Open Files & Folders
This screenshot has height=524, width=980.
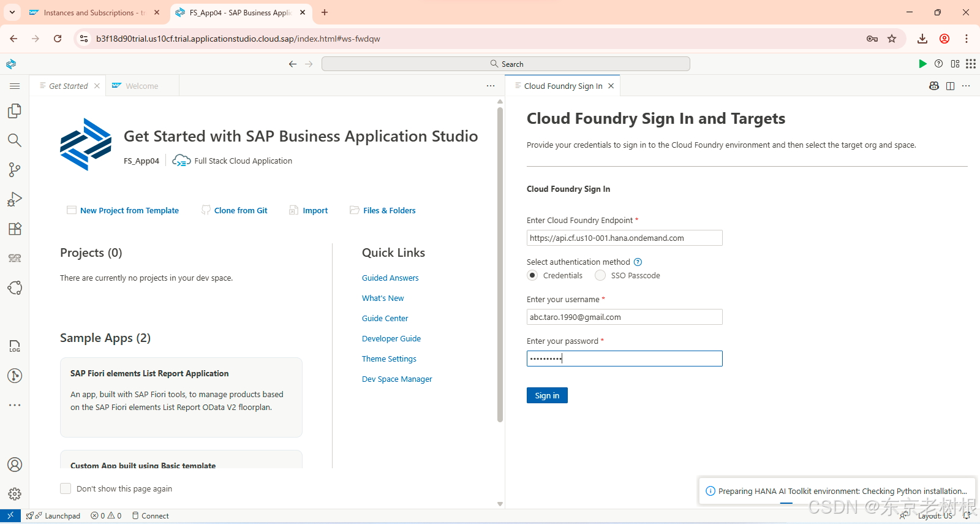pos(389,210)
